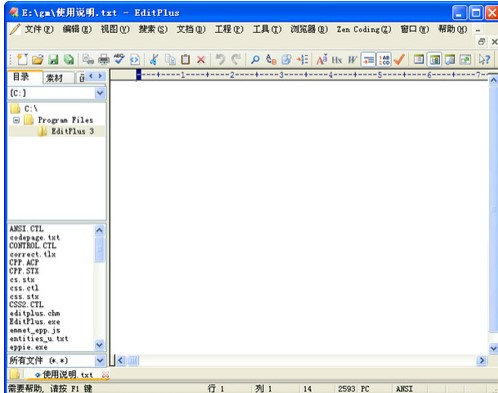Open the Zen Coding(Z) menu
Image resolution: width=498 pixels, height=393 pixels.
pos(364,29)
